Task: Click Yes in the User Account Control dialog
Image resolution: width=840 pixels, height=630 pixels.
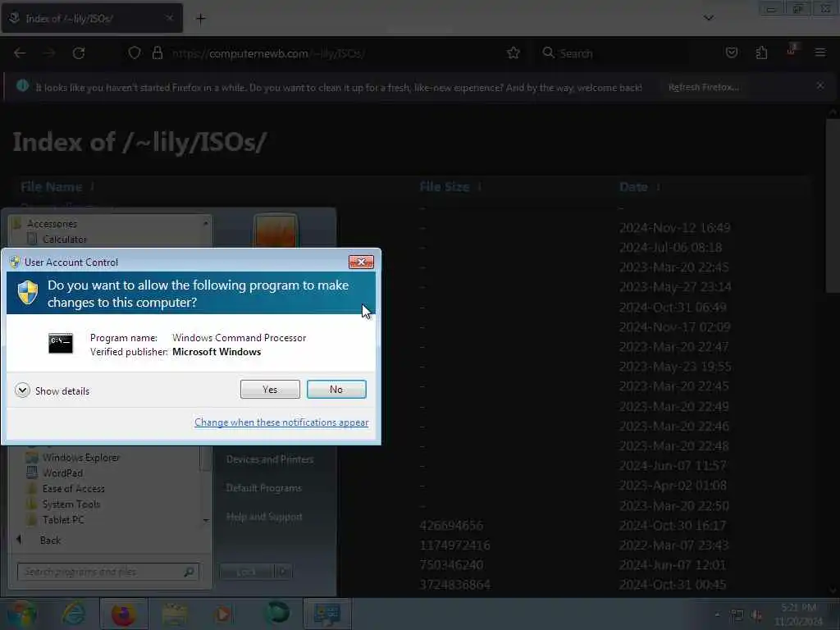Action: (270, 390)
